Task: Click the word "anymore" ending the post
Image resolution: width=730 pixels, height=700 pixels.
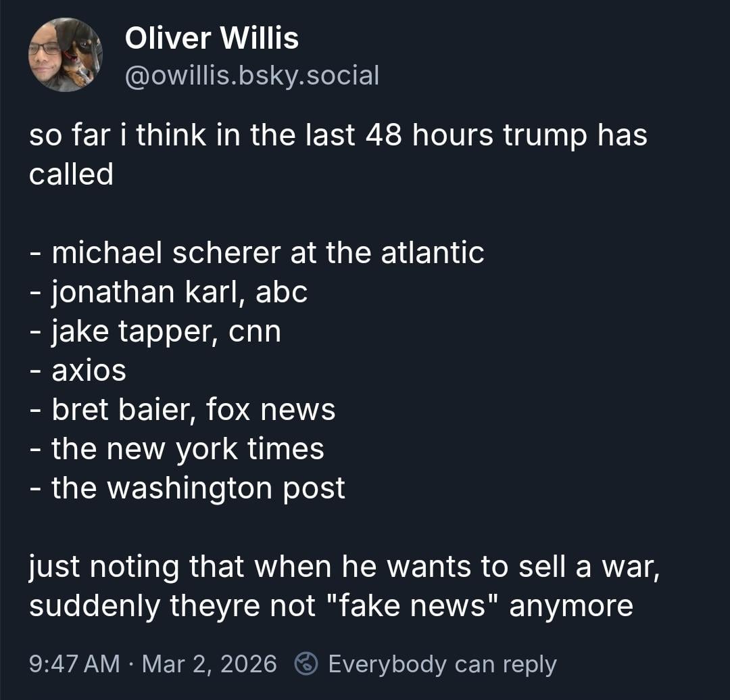Action: tap(571, 606)
